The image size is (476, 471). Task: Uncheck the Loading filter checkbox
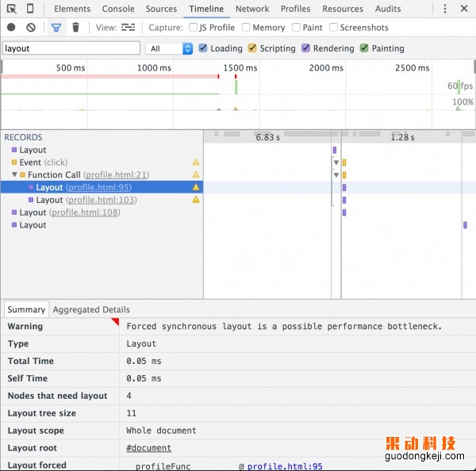[x=203, y=48]
